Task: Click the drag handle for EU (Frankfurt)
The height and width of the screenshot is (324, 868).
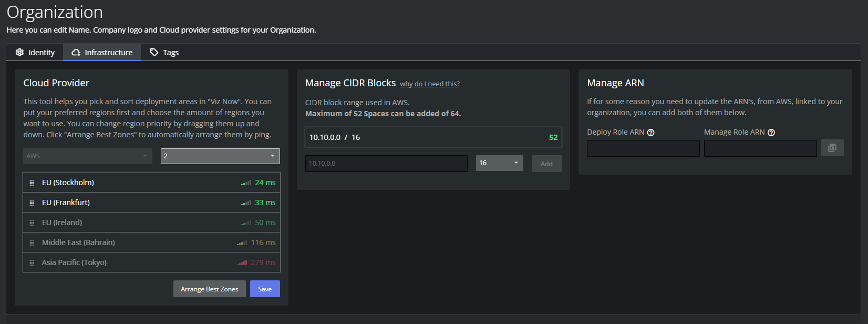Action: pos(32,203)
